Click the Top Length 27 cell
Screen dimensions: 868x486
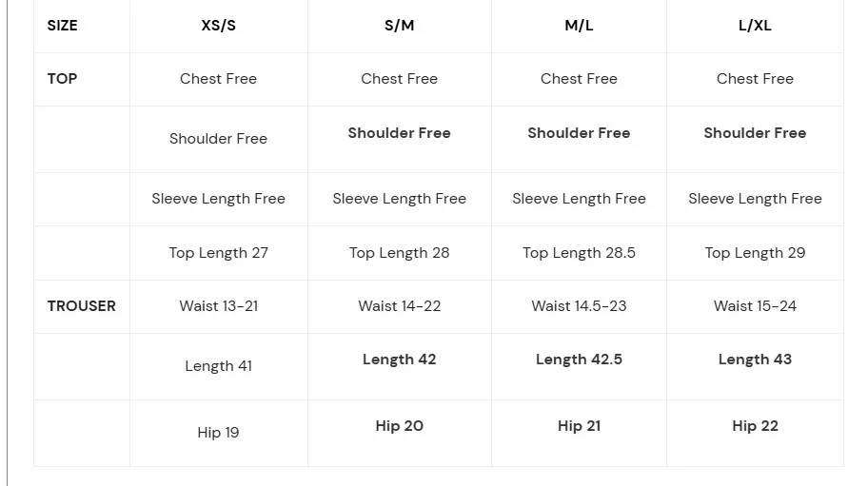click(218, 253)
